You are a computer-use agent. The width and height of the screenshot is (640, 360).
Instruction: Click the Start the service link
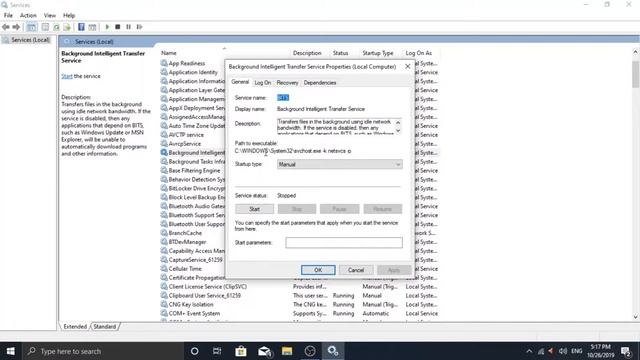click(x=67, y=76)
